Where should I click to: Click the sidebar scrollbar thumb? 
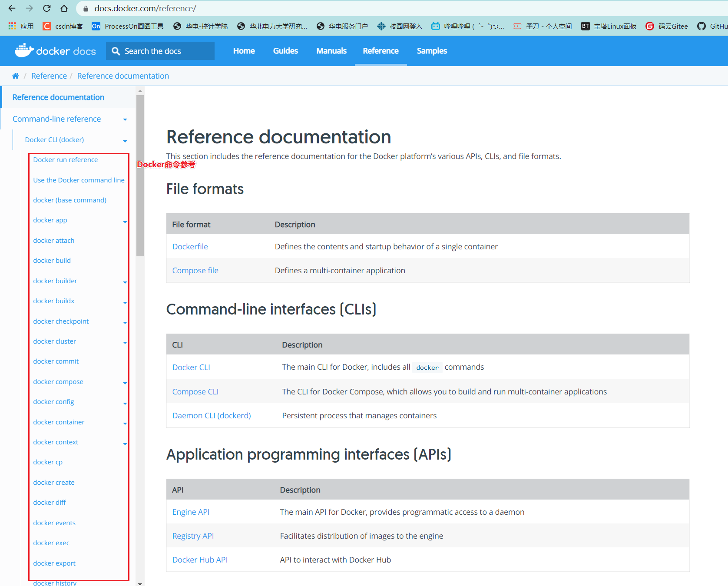[x=140, y=176]
